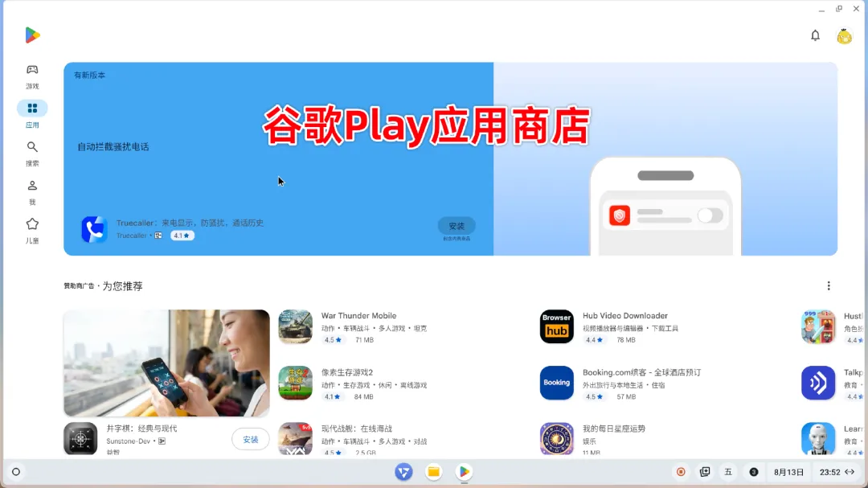
Task: Open the 搜索 (Search) page
Action: (x=32, y=154)
